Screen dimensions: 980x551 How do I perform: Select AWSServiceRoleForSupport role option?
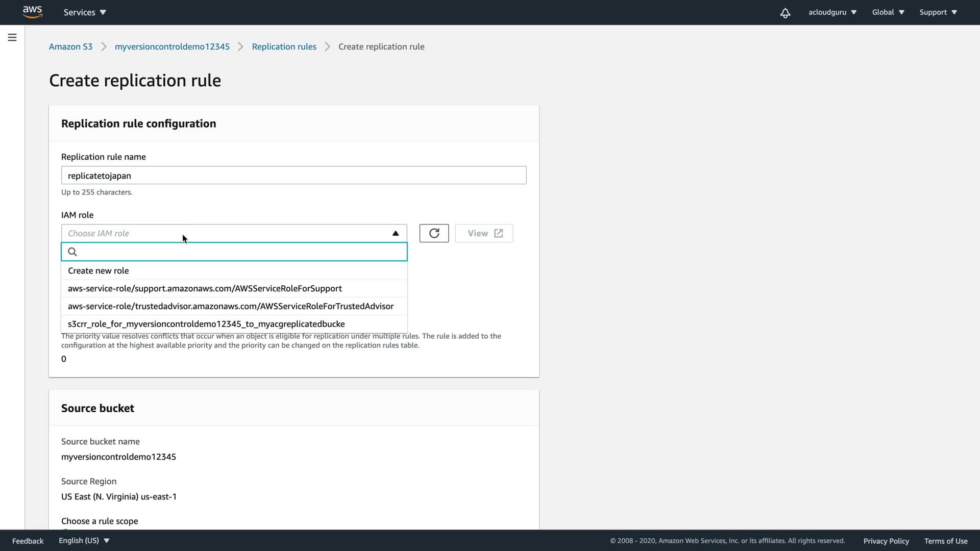[205, 288]
